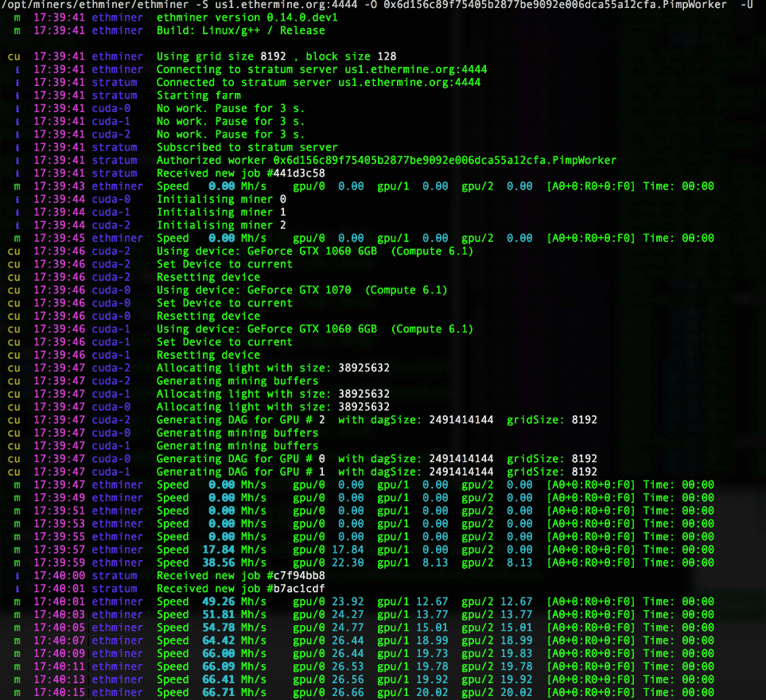Click the 66.71 Mh/s speed value
This screenshot has width=766, height=700.
tap(219, 693)
